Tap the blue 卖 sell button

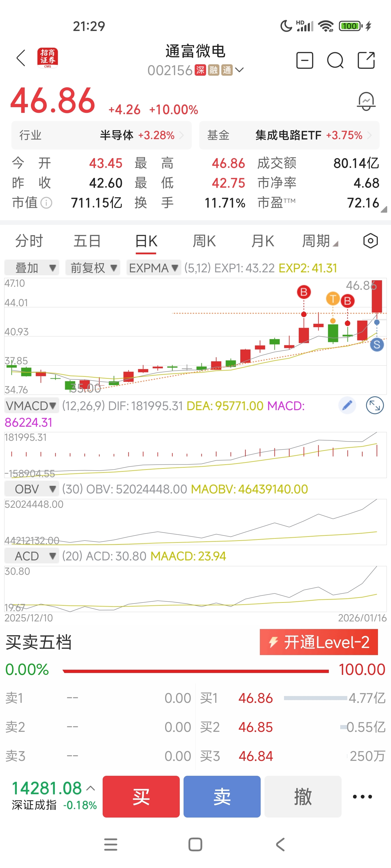(x=222, y=797)
